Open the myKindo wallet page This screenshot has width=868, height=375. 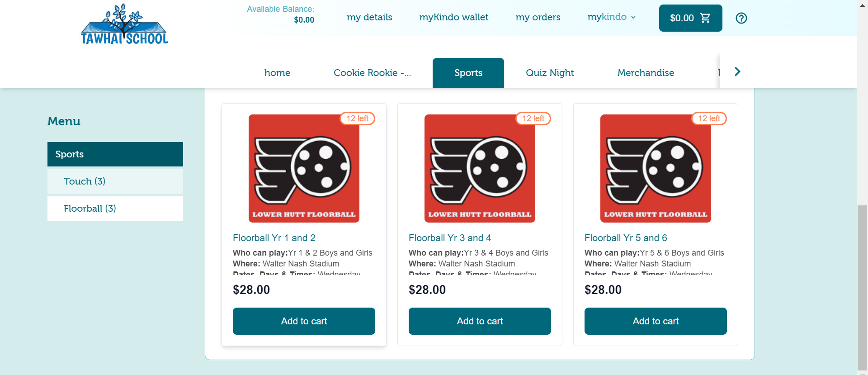click(454, 17)
